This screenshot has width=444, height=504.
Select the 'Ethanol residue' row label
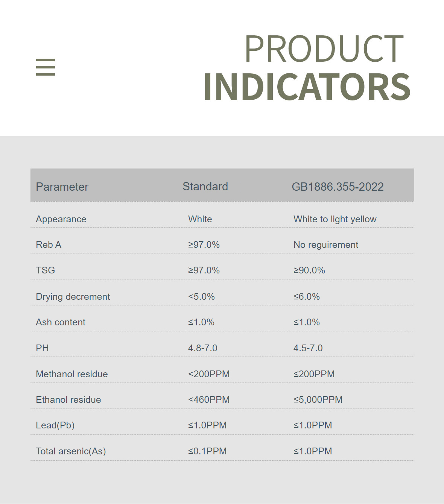pyautogui.click(x=68, y=400)
